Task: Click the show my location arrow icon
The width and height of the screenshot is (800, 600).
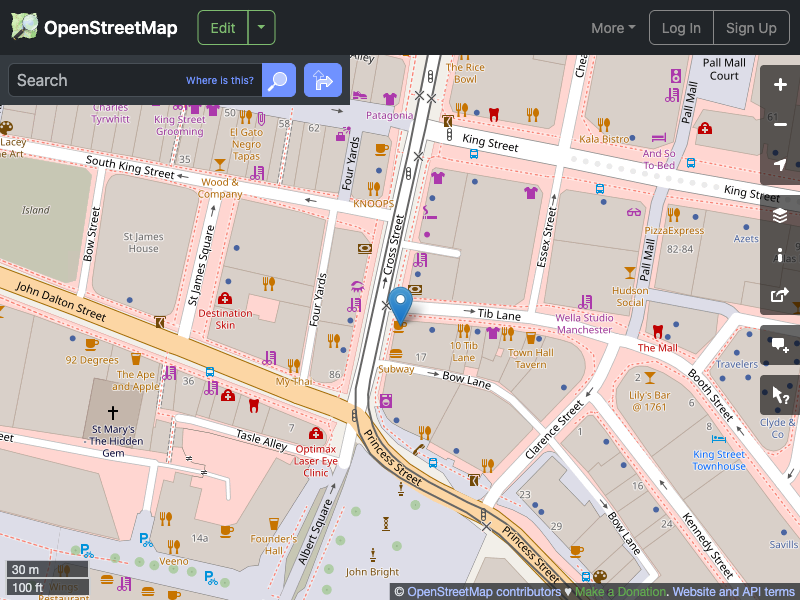Action: 780,165
